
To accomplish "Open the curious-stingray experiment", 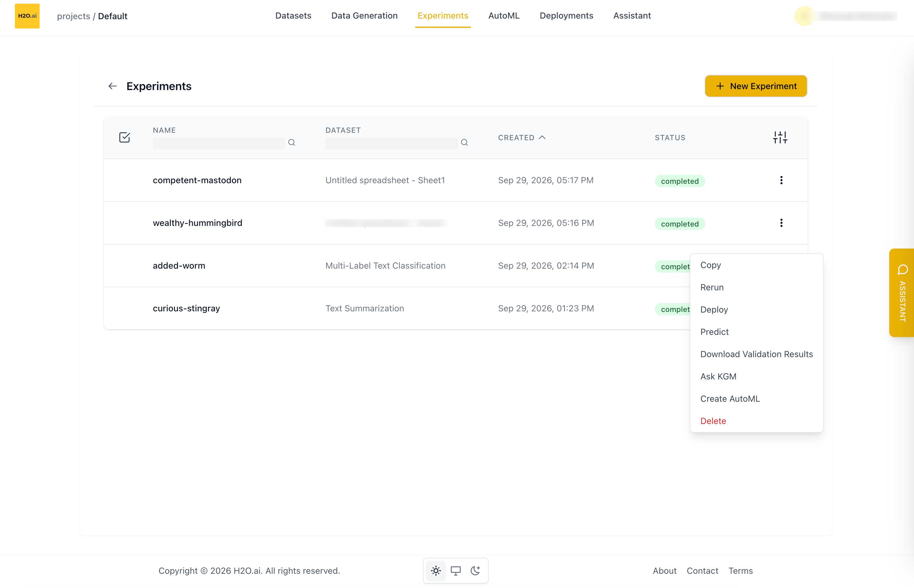I will (x=186, y=309).
